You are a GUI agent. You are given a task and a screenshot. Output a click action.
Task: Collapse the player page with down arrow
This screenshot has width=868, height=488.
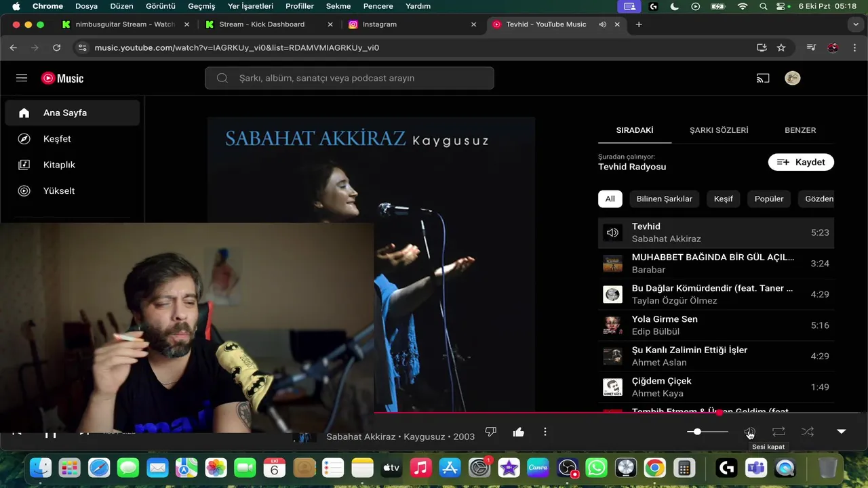(x=842, y=432)
